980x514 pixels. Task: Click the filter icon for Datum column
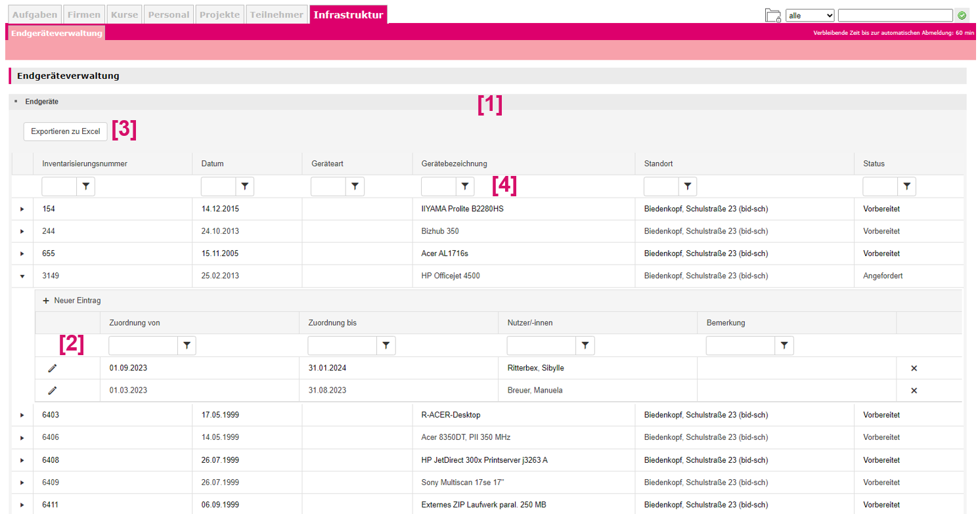(244, 187)
